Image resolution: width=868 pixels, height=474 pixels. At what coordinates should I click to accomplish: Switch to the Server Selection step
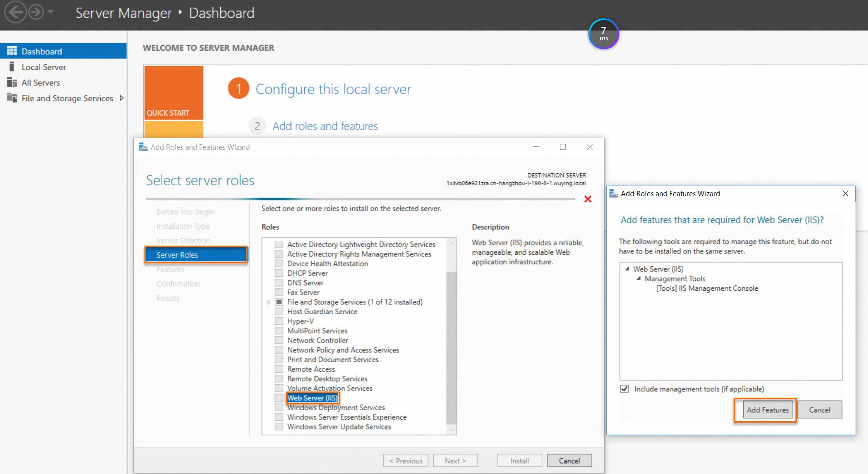(183, 240)
